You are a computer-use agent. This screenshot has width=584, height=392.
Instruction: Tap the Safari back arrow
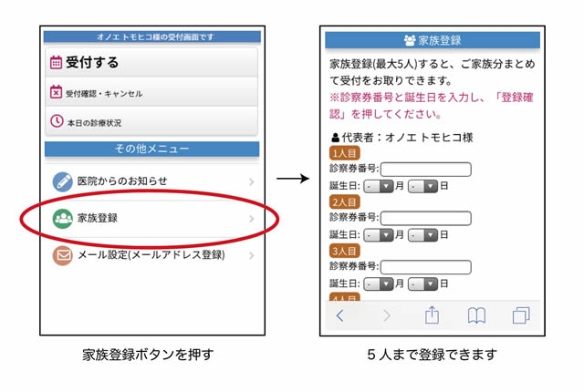pos(339,315)
